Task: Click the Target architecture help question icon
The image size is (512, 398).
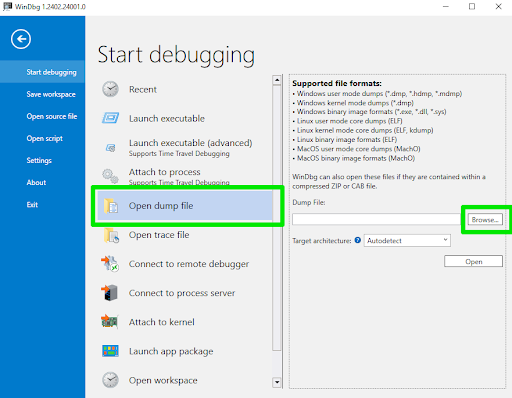Action: [x=358, y=240]
